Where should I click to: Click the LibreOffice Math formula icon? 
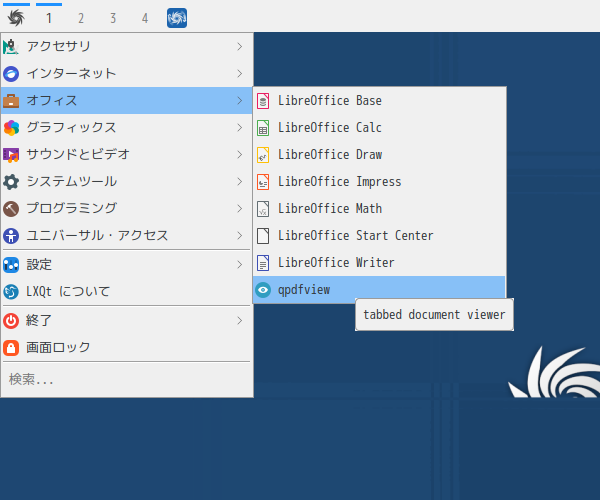(263, 209)
